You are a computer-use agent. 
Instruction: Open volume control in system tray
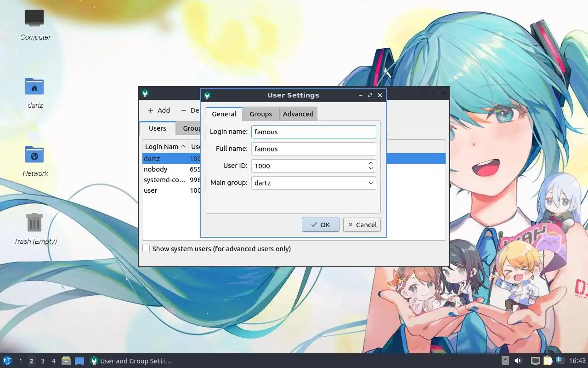tap(518, 361)
